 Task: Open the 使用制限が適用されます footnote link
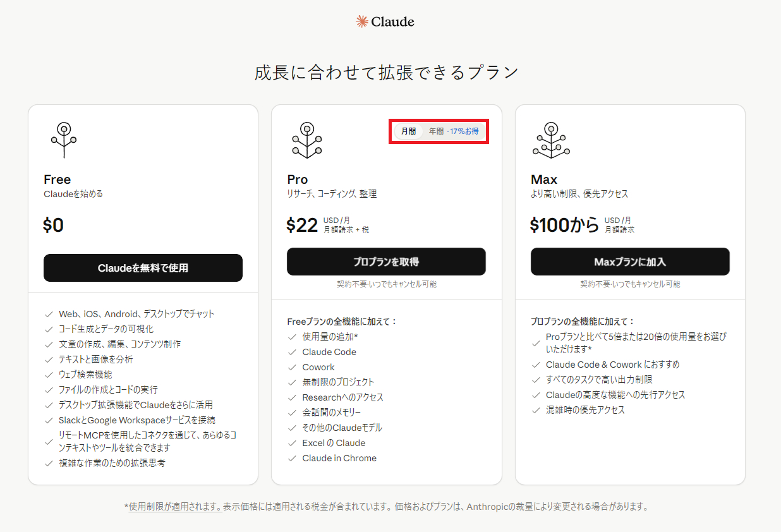(174, 507)
